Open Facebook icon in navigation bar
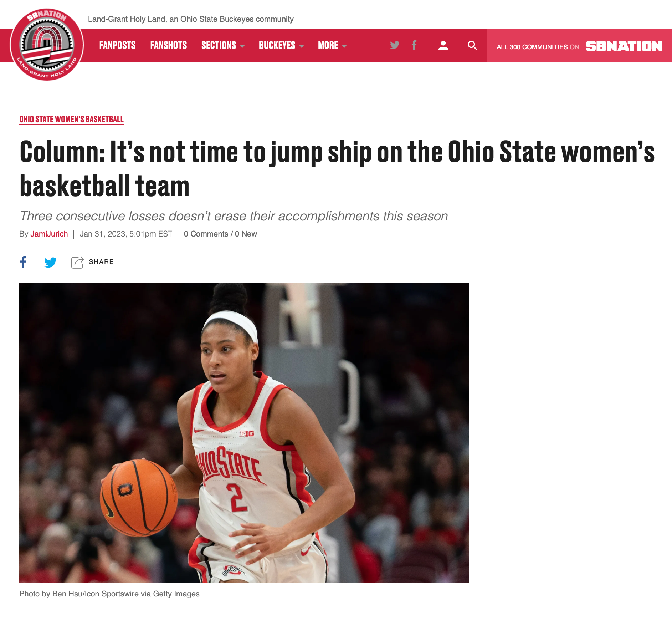The height and width of the screenshot is (620, 672). (414, 45)
